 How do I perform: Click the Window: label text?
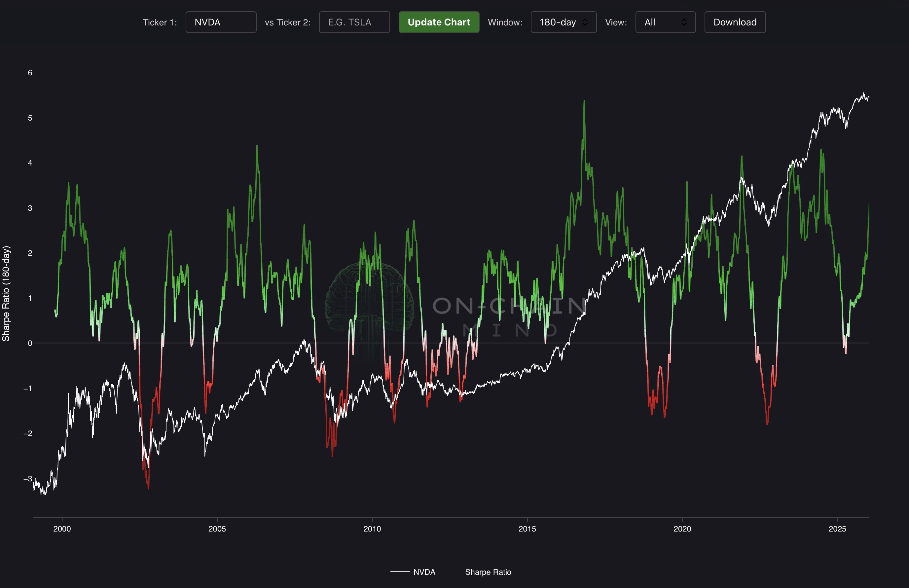pyautogui.click(x=505, y=22)
